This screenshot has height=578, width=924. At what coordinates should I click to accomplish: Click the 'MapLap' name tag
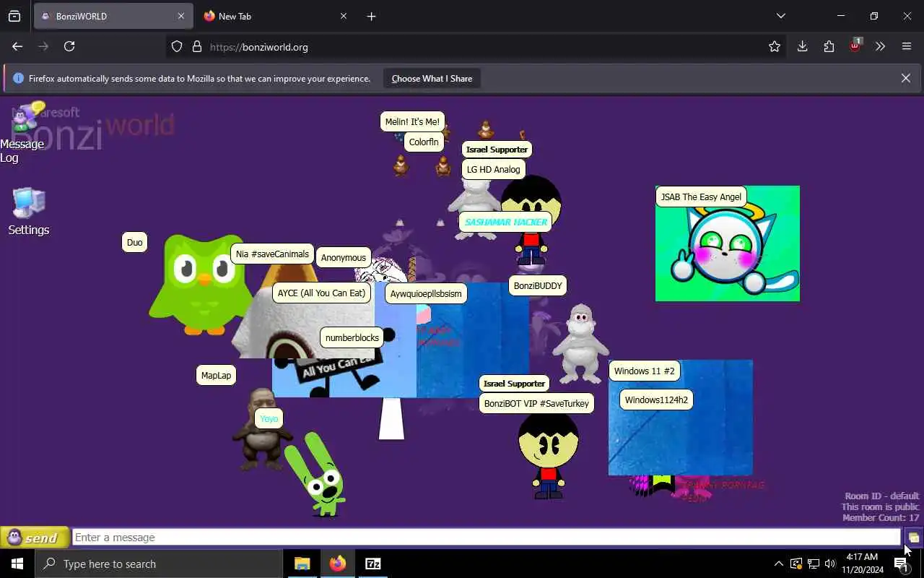[216, 376]
